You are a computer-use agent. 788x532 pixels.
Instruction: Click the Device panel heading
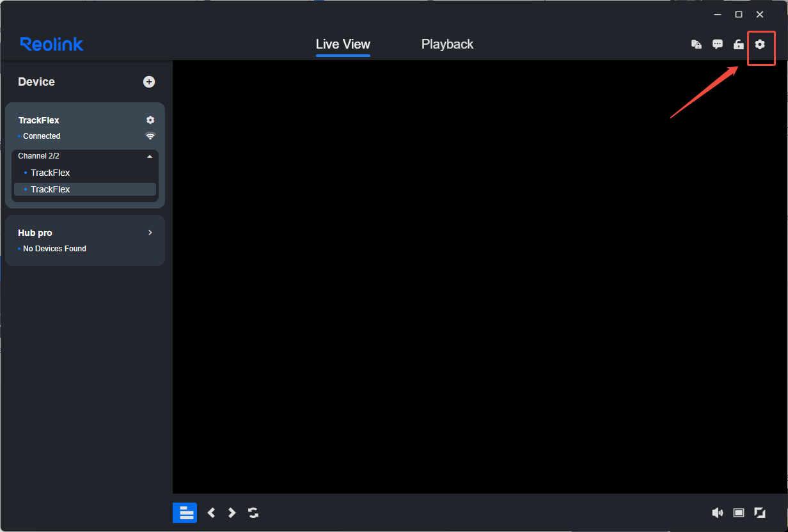(x=36, y=82)
